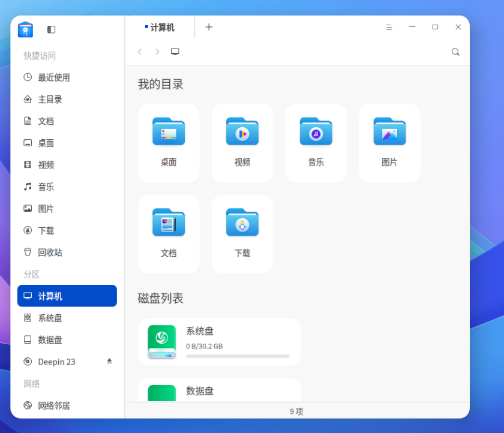Open Desktop (桌面) in the sidebar
This screenshot has width=504, height=433.
click(x=67, y=143)
